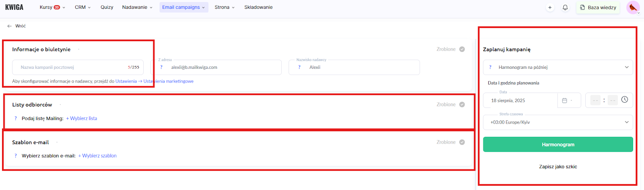This screenshot has height=190, width=644.
Task: Click the KWIGA logo
Action: (14, 7)
